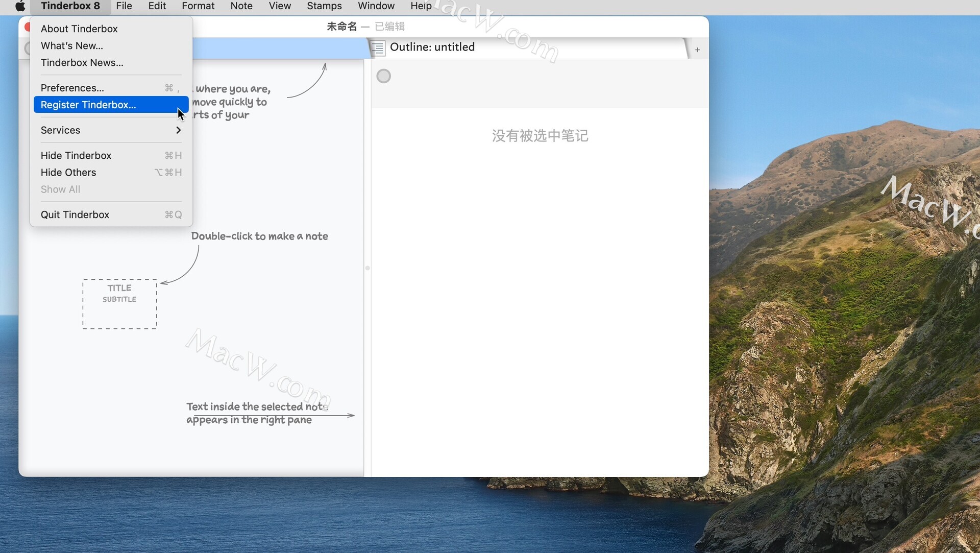Open the Note menu

pos(241,6)
